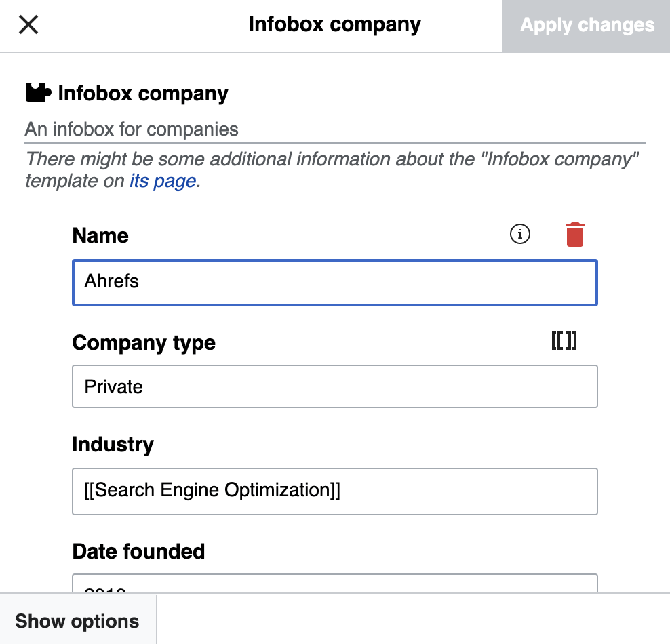
Task: Click the Industry parameter label
Action: 113,444
